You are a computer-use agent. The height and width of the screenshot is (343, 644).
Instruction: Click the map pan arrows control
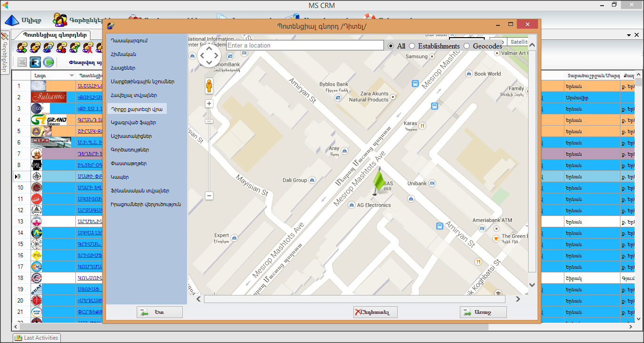click(x=209, y=56)
